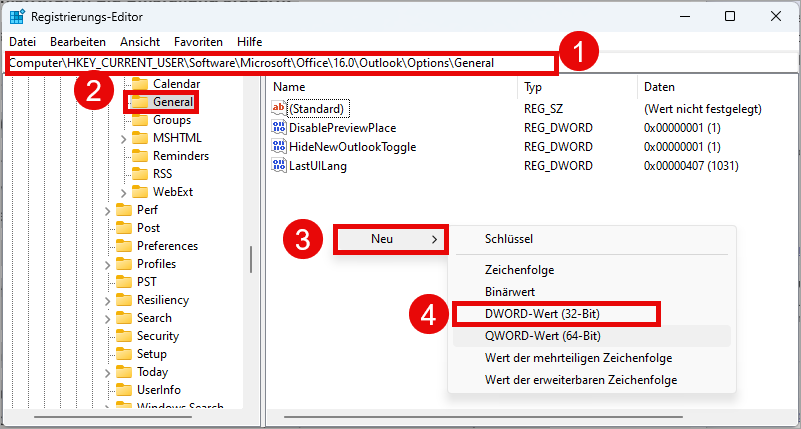801x429 pixels.
Task: Click the Calendar folder icon
Action: pos(140,84)
